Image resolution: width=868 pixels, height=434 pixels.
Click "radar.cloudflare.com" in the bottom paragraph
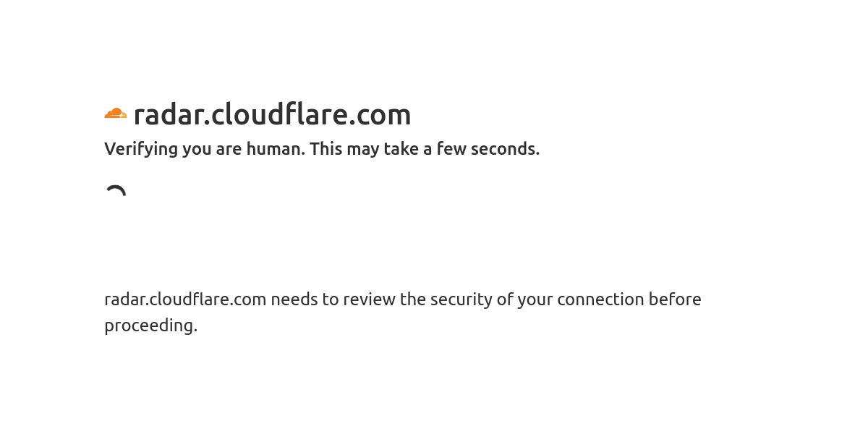pos(185,299)
